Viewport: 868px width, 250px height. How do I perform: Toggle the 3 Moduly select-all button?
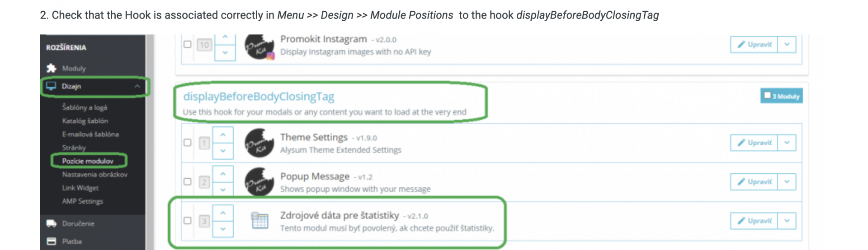781,96
